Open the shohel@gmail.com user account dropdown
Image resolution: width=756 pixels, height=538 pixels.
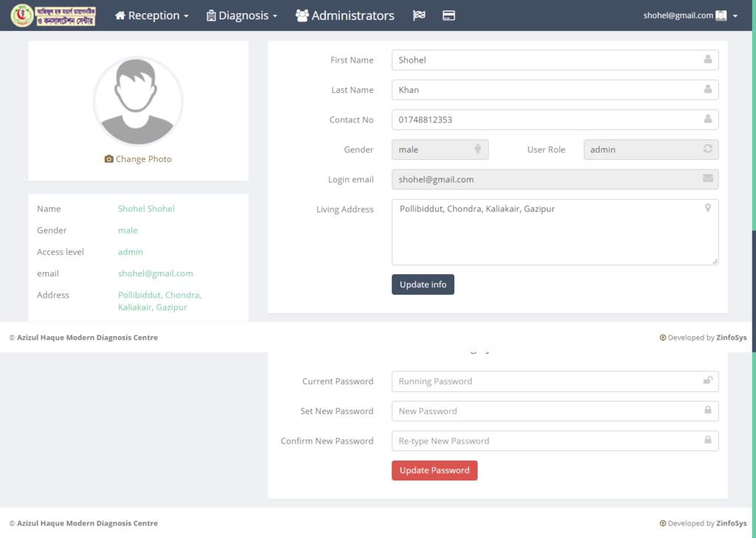(690, 15)
